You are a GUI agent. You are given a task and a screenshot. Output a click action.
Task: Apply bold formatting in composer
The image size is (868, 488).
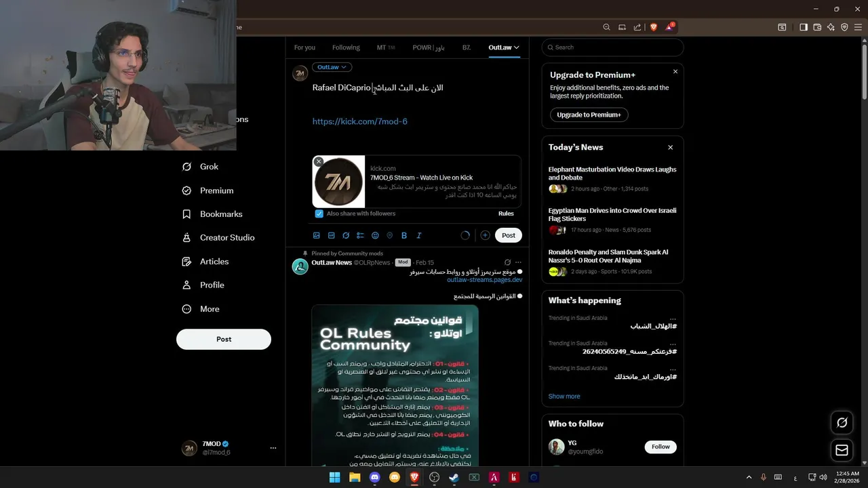pyautogui.click(x=404, y=235)
